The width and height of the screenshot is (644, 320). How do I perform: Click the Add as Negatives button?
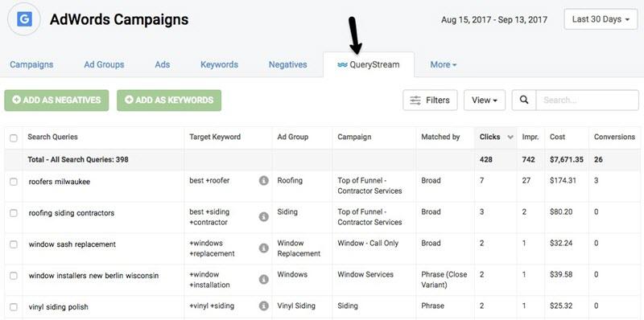(56, 101)
